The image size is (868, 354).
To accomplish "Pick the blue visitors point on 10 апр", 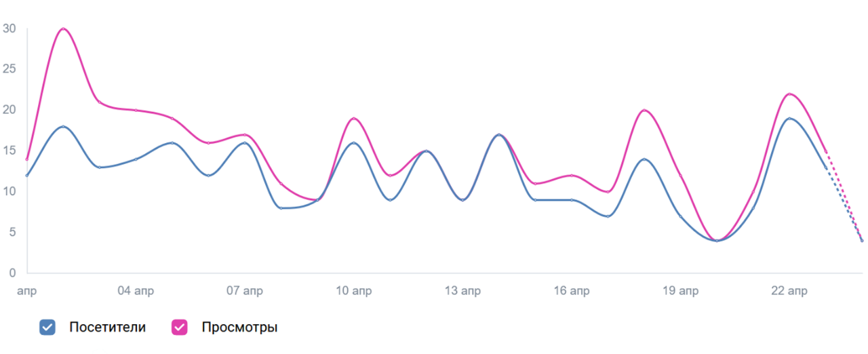I will pos(354,143).
